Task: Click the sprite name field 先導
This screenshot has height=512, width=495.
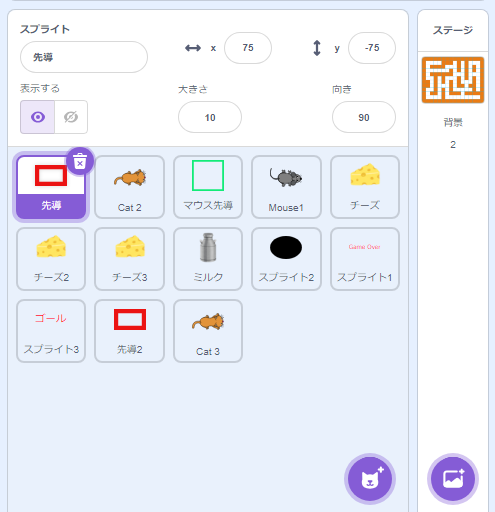Action: [x=84, y=57]
